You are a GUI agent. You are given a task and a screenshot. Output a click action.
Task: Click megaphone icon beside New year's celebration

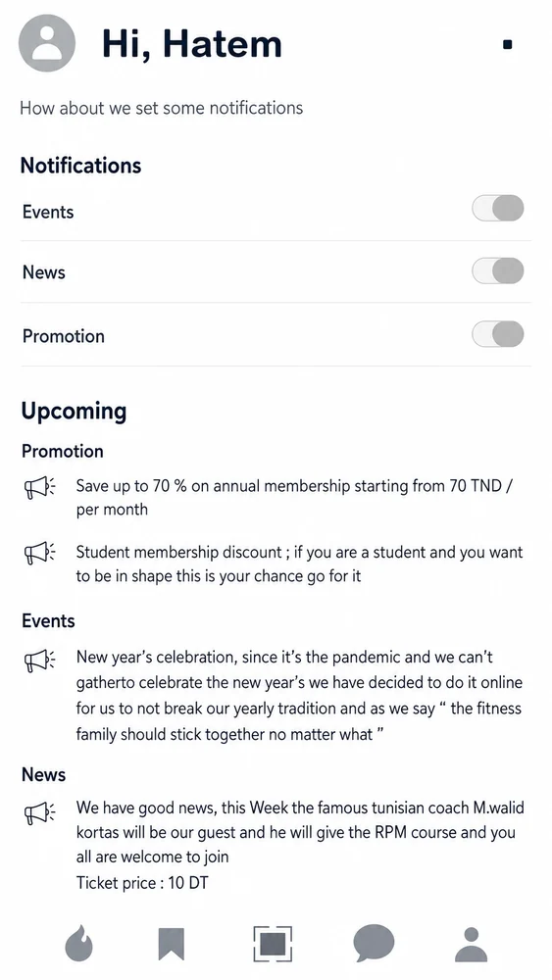click(x=40, y=660)
